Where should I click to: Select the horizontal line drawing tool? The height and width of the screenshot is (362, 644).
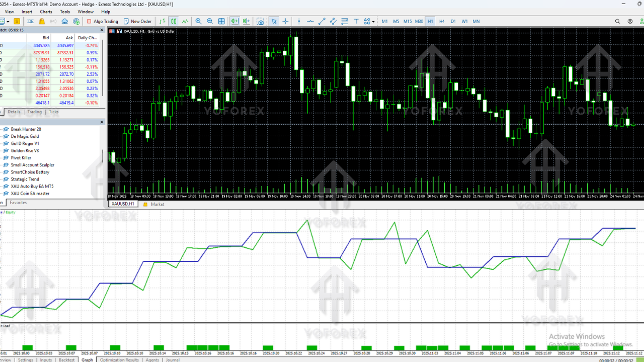coord(309,21)
